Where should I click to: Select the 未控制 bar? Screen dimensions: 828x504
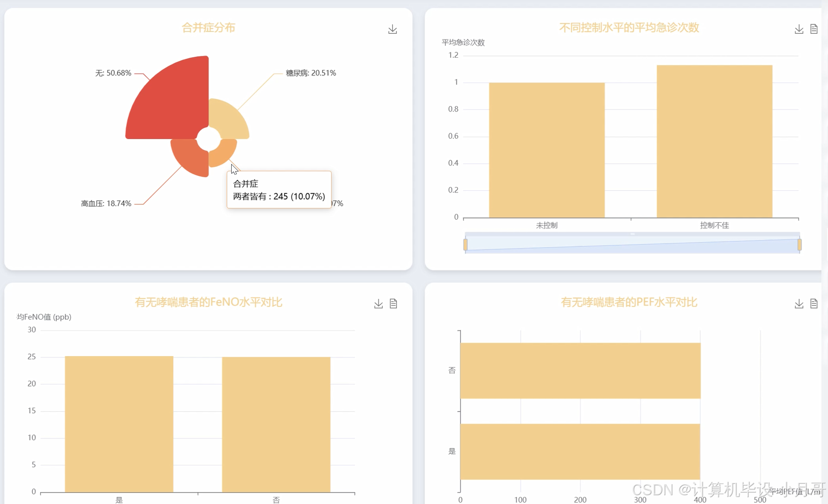(x=547, y=150)
